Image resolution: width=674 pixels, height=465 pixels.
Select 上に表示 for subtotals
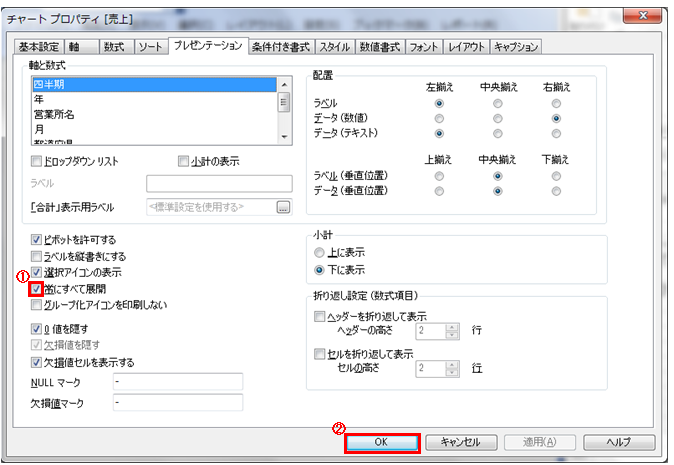[320, 252]
